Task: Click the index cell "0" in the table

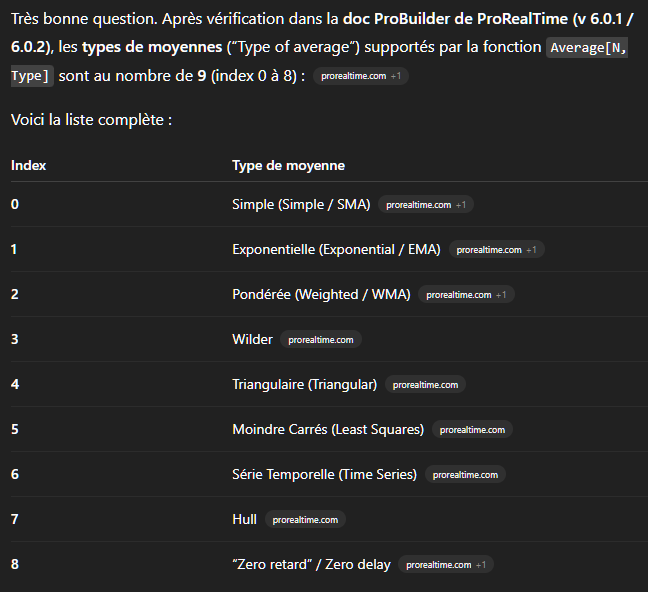Action: (15, 204)
